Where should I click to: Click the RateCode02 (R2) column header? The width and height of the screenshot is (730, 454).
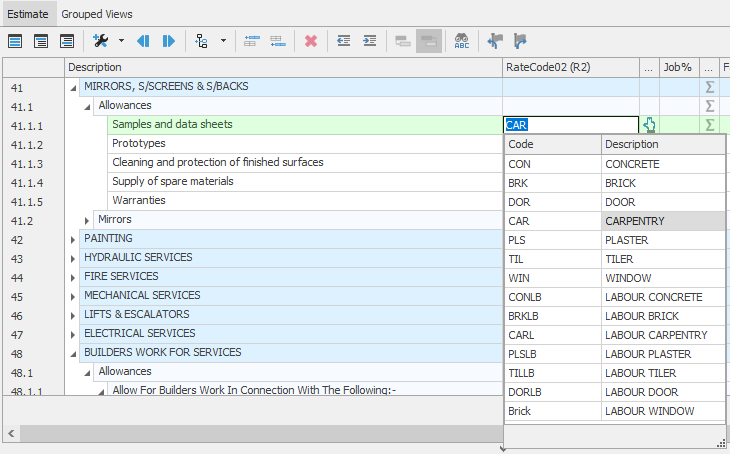point(571,68)
